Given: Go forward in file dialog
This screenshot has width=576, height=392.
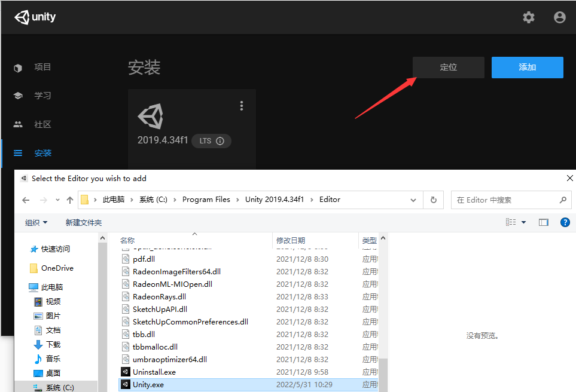Looking at the screenshot, I should pyautogui.click(x=43, y=200).
